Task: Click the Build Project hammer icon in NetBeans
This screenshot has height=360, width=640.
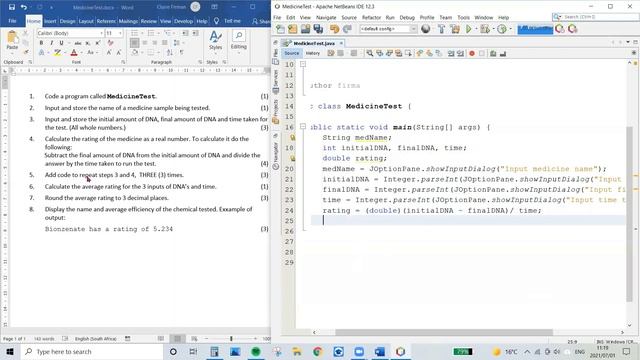Action: (441, 29)
